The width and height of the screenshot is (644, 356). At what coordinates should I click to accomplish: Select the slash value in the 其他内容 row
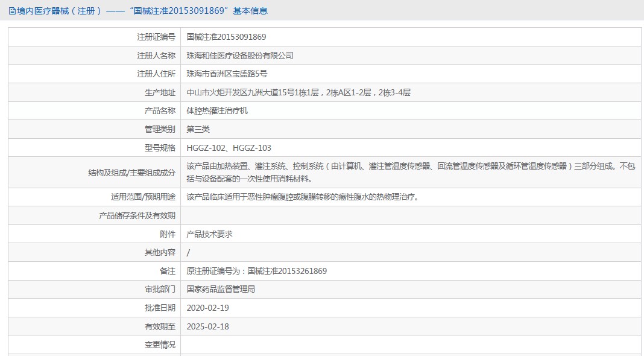[x=188, y=252]
